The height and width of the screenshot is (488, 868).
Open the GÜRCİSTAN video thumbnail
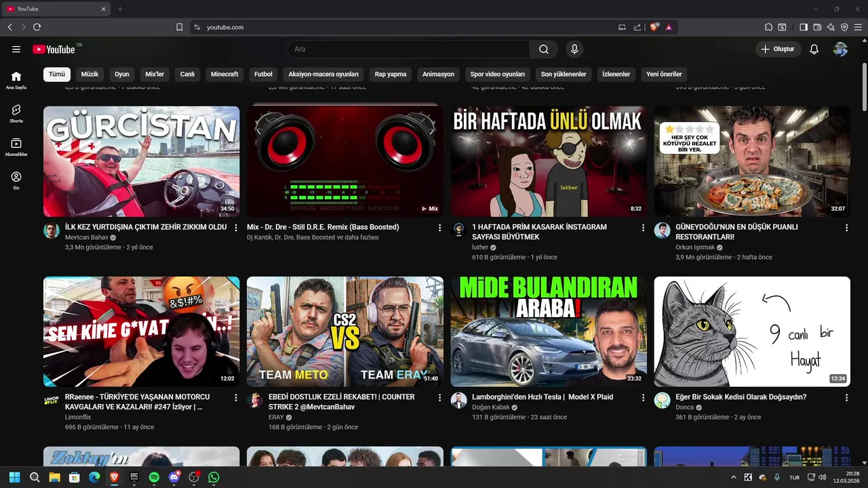pyautogui.click(x=141, y=161)
